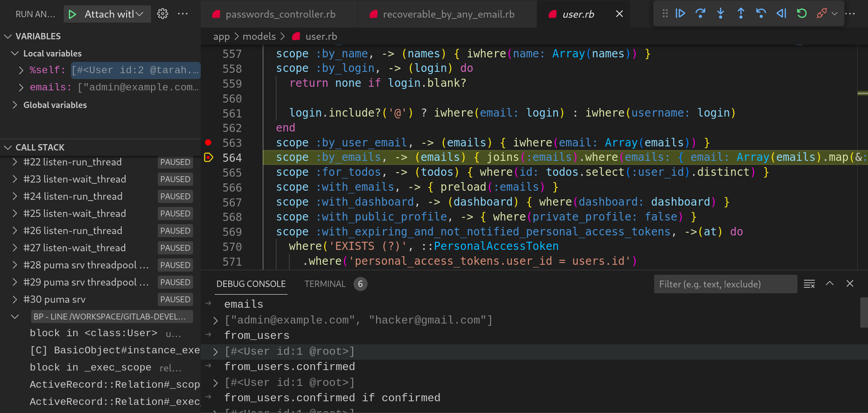Click PAUSED badge for thread #25

click(x=175, y=214)
